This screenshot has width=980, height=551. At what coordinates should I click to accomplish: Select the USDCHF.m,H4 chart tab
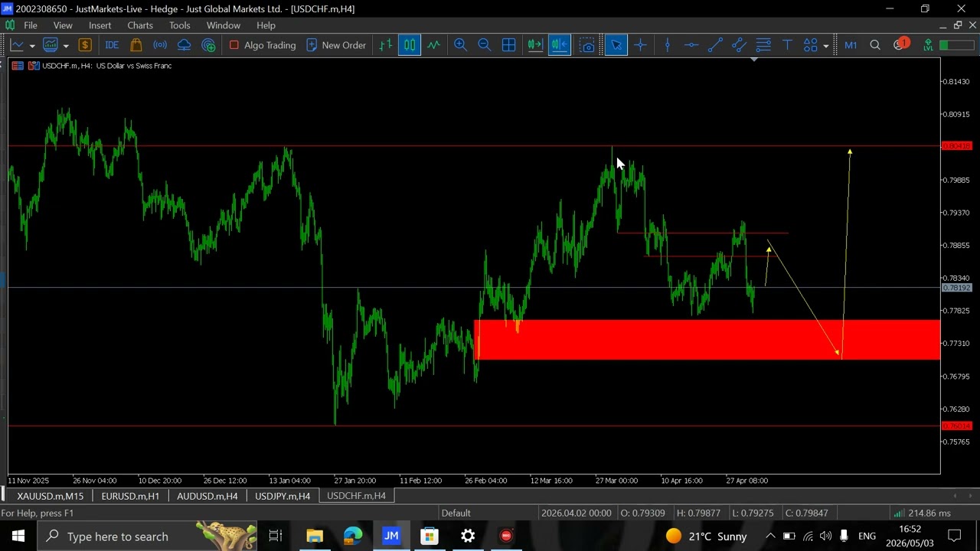pos(356,496)
